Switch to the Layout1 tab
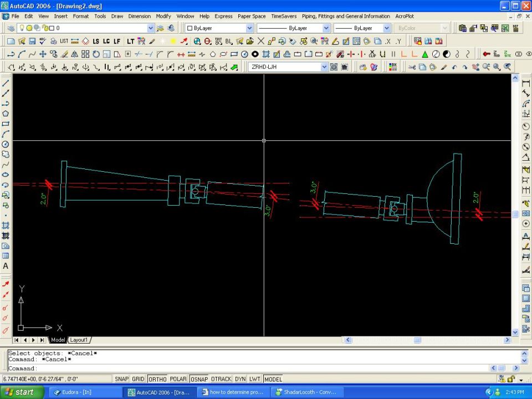532x399 pixels. [x=79, y=340]
